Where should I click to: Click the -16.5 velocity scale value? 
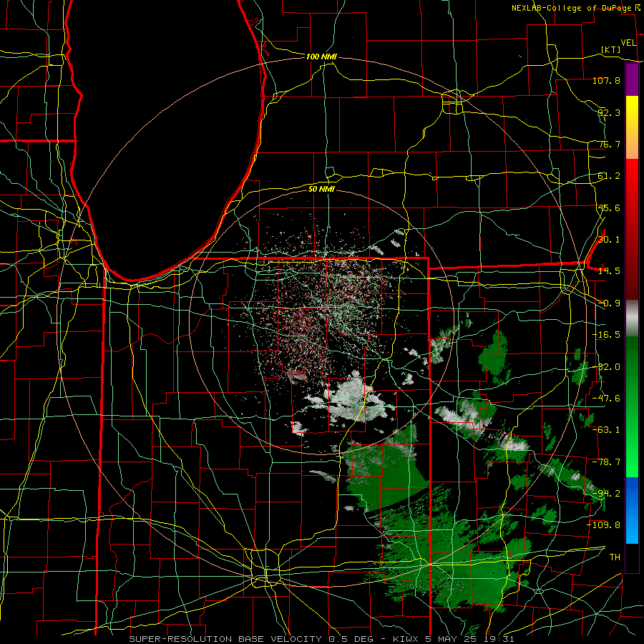click(x=606, y=335)
